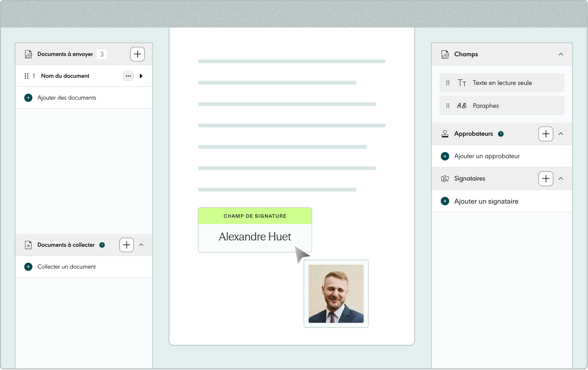Expand Nom du document with the arrow

click(141, 76)
